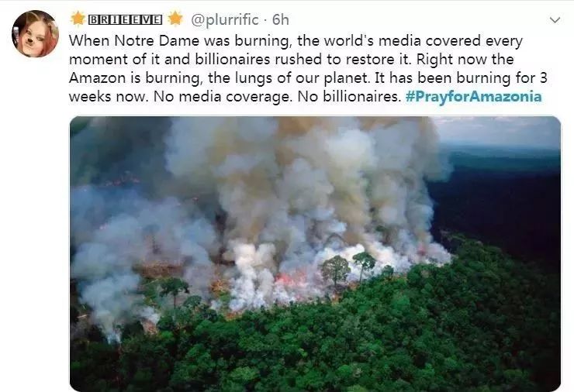Open the Amazon wildfire photo attachment
574x392 pixels.
tap(315, 253)
